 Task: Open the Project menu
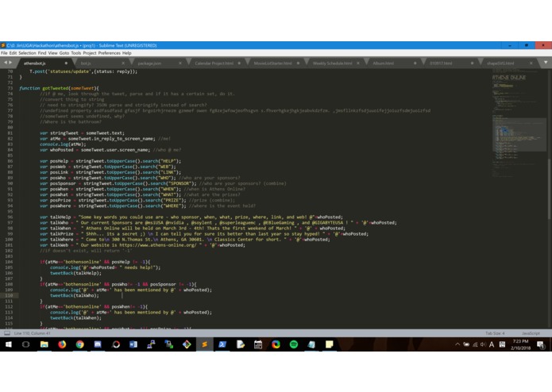[x=90, y=53]
